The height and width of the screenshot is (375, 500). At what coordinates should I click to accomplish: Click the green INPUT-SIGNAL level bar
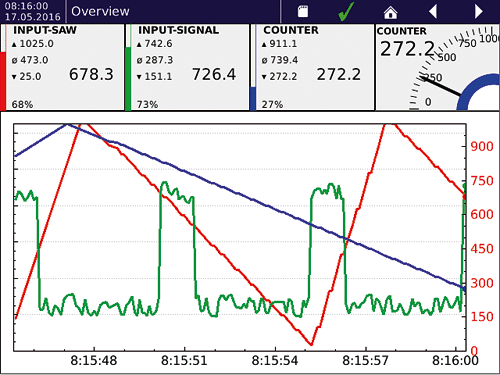pos(128,79)
